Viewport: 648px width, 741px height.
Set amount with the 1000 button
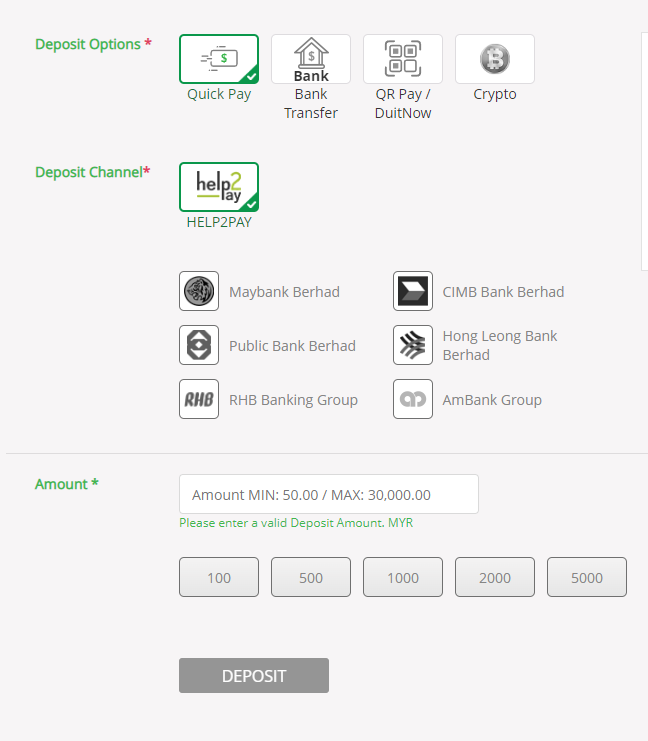coord(403,577)
